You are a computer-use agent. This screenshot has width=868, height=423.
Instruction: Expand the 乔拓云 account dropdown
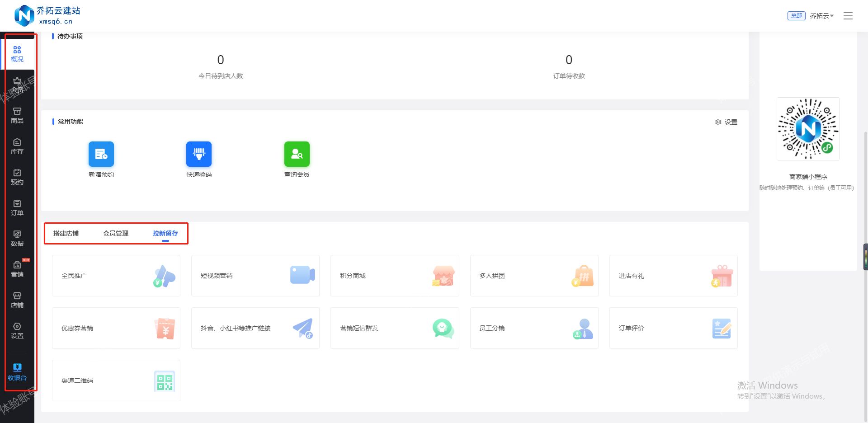[821, 16]
